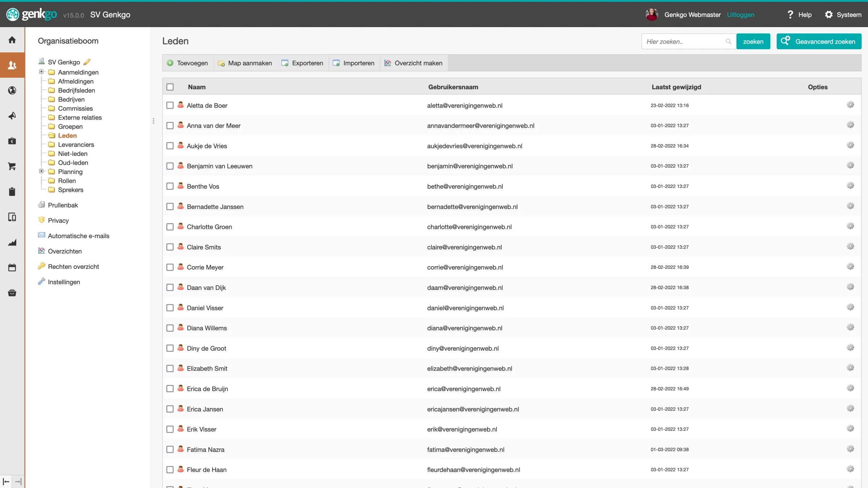868x488 pixels.
Task: Tick the select-all checkbox in header
Action: coord(170,87)
